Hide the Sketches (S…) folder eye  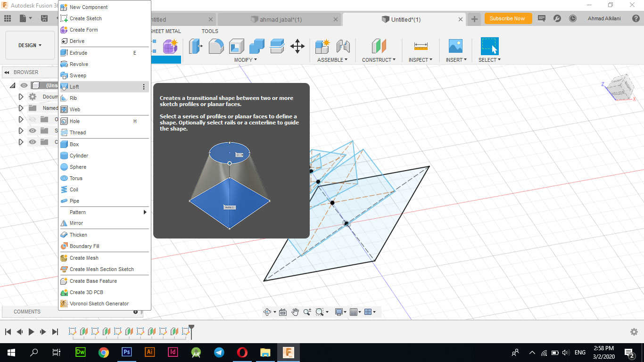pos(33,131)
